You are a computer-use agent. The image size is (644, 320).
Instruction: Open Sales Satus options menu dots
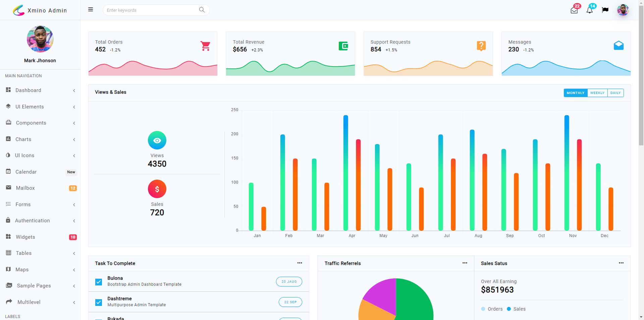coord(621,263)
